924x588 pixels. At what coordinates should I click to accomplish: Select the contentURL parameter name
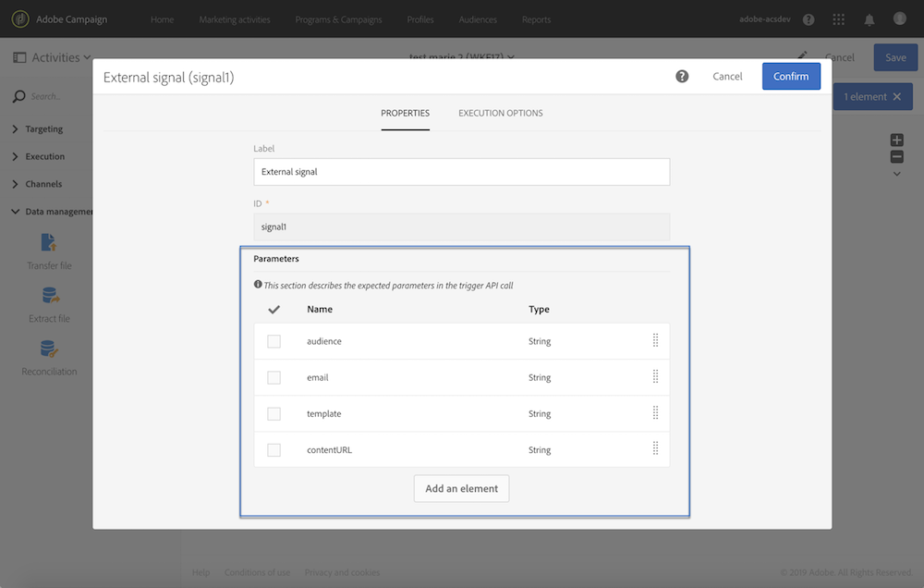(x=329, y=449)
